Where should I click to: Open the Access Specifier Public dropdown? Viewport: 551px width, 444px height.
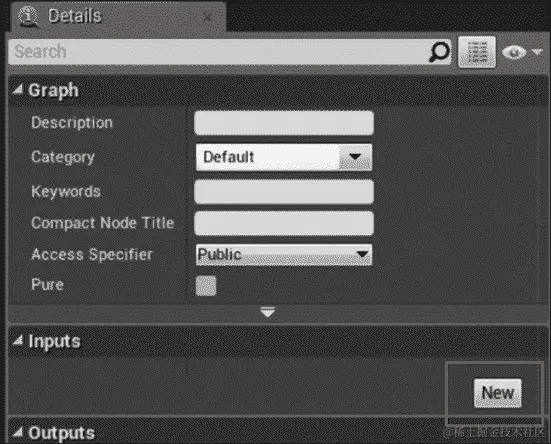(x=284, y=255)
